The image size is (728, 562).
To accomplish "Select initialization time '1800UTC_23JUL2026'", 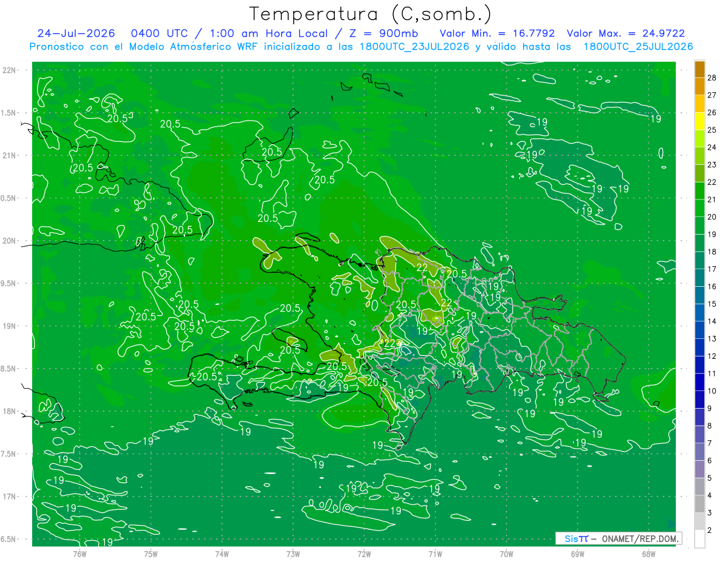I will pyautogui.click(x=415, y=47).
